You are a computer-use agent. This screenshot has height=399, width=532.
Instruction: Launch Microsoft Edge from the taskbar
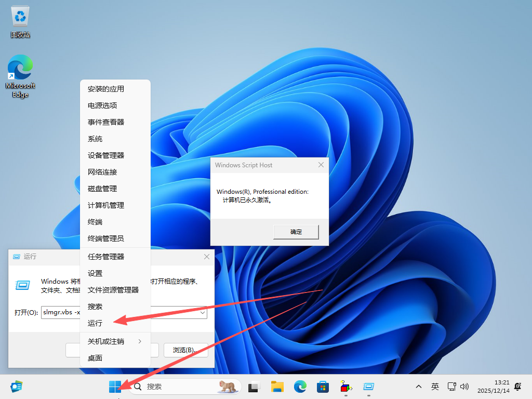point(300,387)
